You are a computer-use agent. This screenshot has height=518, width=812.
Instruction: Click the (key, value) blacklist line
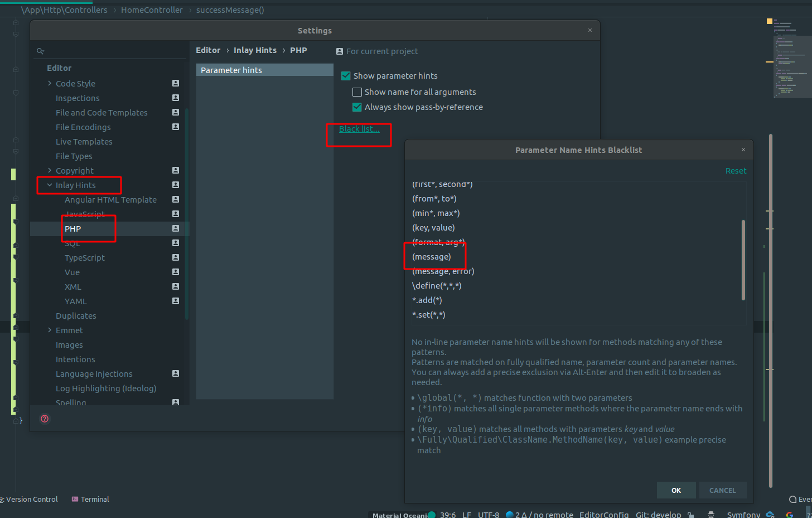[x=433, y=228]
